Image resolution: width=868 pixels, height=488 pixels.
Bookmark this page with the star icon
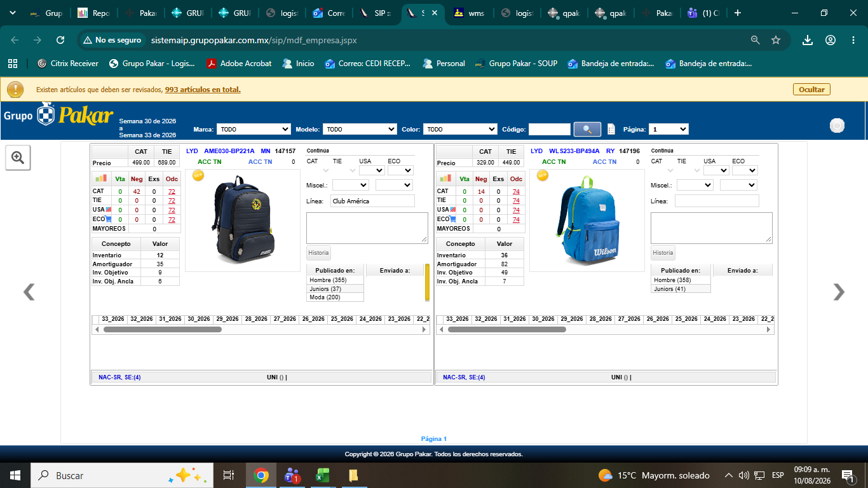coord(776,40)
